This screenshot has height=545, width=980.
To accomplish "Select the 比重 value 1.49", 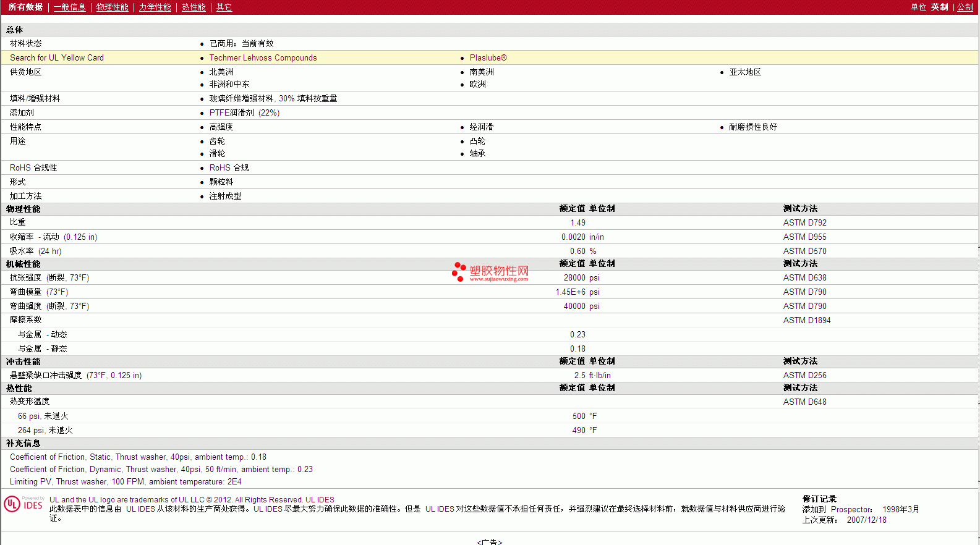I will pos(578,223).
